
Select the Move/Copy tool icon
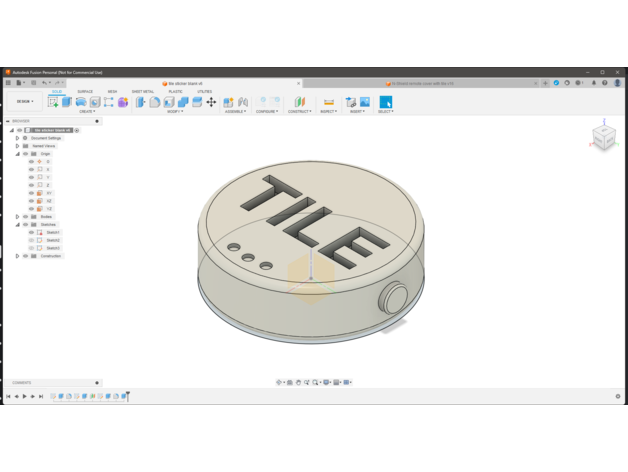(x=211, y=102)
